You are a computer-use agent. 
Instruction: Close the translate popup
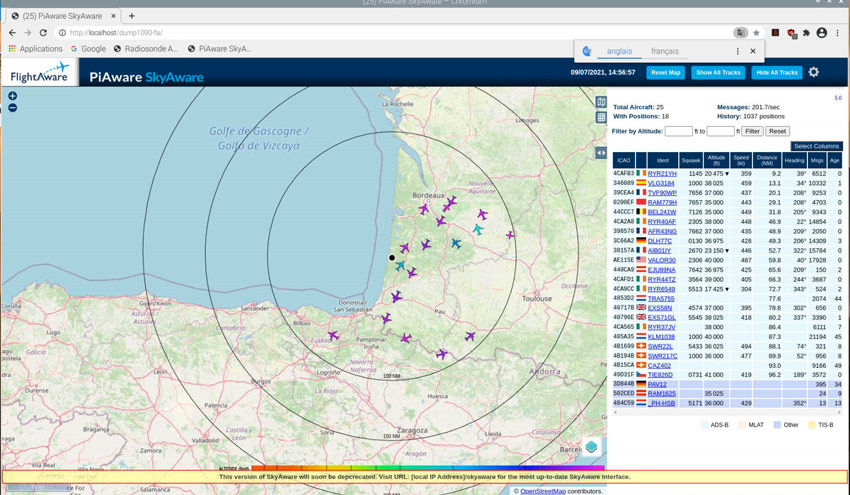(753, 51)
